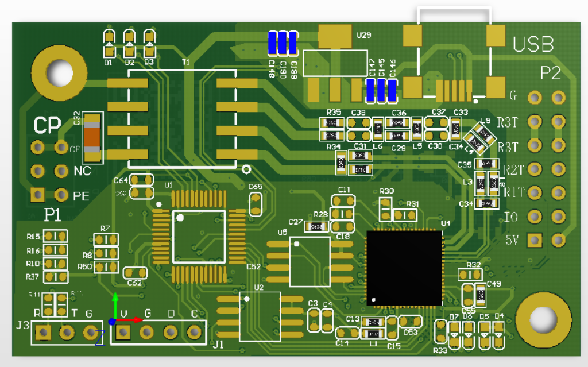
Task: Click the C53 capacitor footprint
Action: [410, 321]
